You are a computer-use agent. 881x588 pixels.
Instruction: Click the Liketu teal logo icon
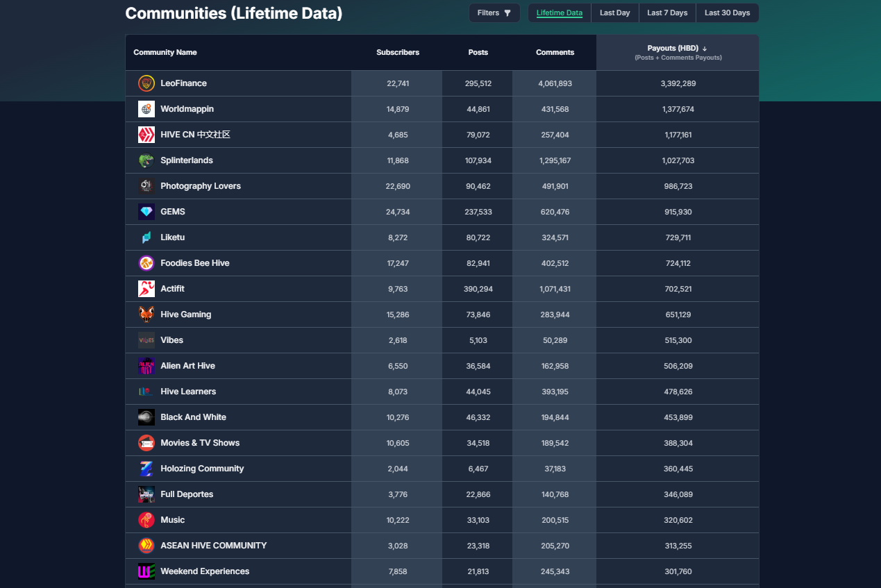pos(146,237)
